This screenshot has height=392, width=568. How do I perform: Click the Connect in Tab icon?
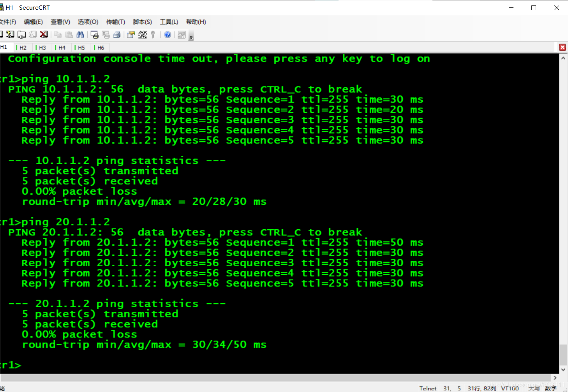coord(22,35)
